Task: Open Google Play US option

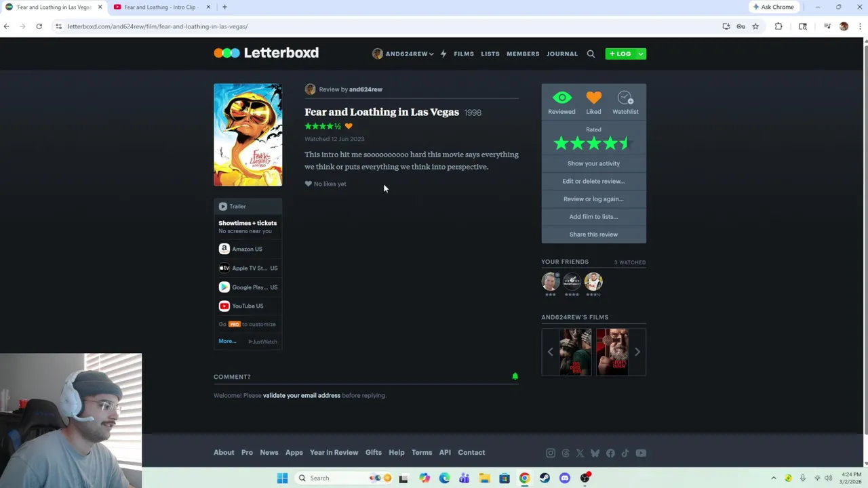Action: point(248,287)
